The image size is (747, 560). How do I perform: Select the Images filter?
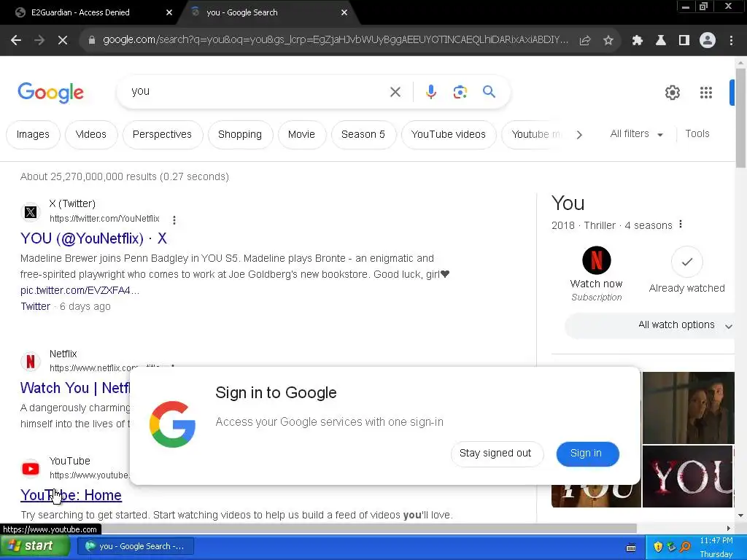[33, 135]
